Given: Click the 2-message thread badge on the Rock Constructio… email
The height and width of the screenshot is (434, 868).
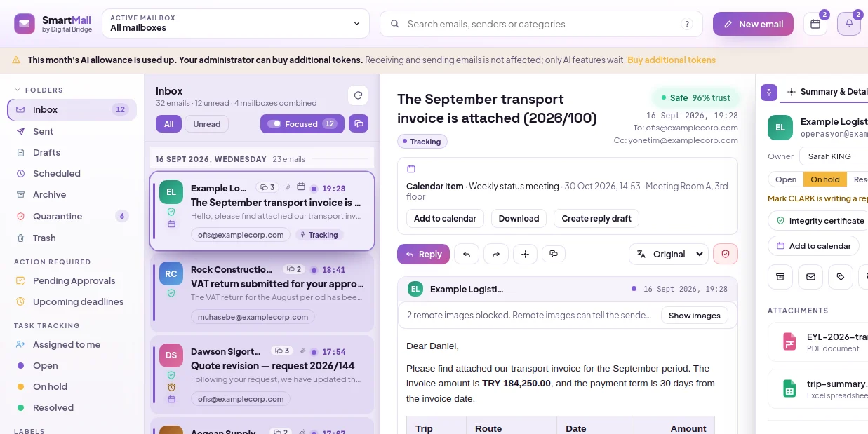Looking at the screenshot, I should [294, 269].
